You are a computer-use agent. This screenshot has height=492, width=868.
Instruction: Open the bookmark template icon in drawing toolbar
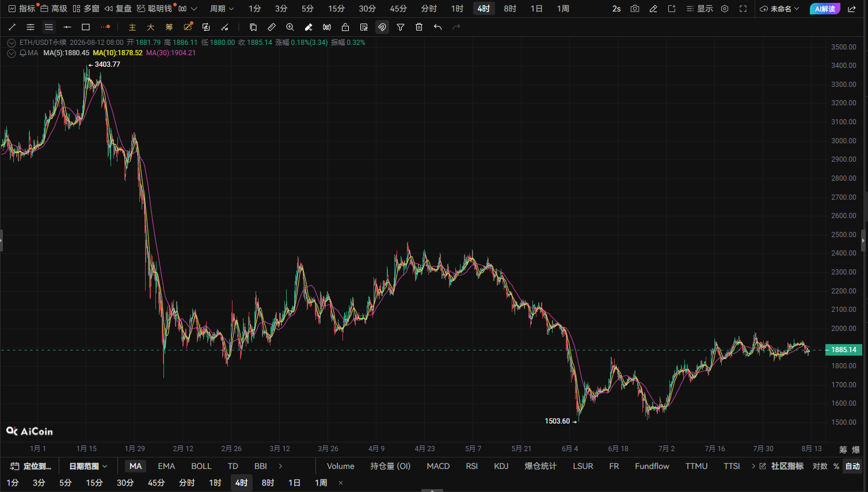253,27
